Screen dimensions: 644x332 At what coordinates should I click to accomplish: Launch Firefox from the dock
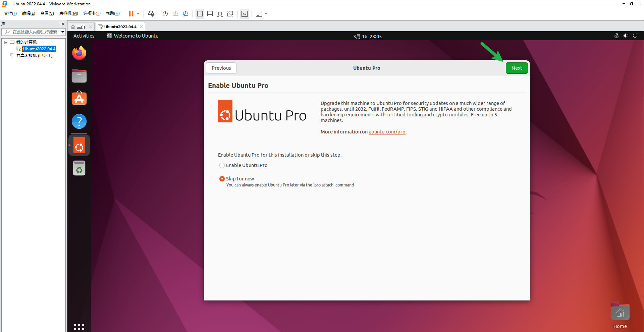79,53
